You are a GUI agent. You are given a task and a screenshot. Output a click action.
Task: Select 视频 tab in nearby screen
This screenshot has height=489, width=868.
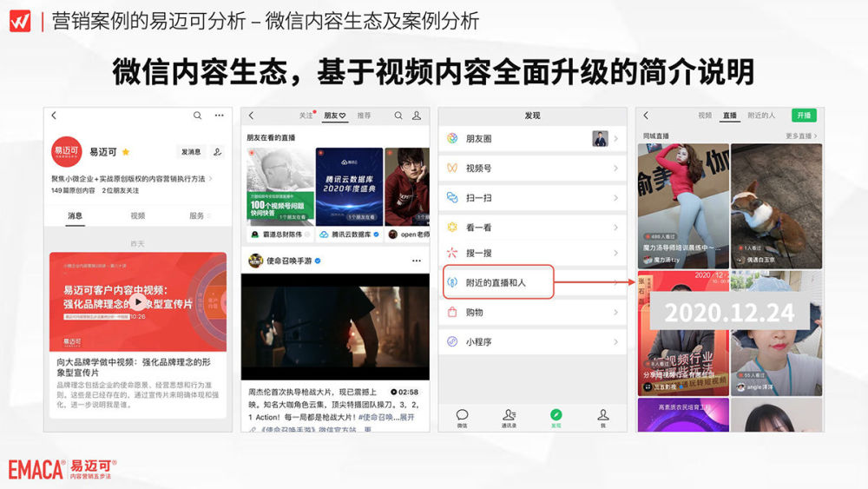coord(705,116)
